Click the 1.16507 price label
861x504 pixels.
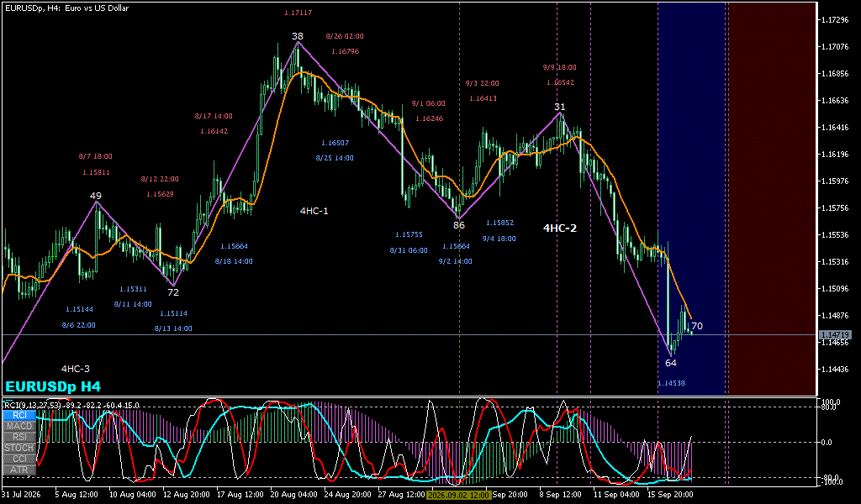pyautogui.click(x=335, y=143)
